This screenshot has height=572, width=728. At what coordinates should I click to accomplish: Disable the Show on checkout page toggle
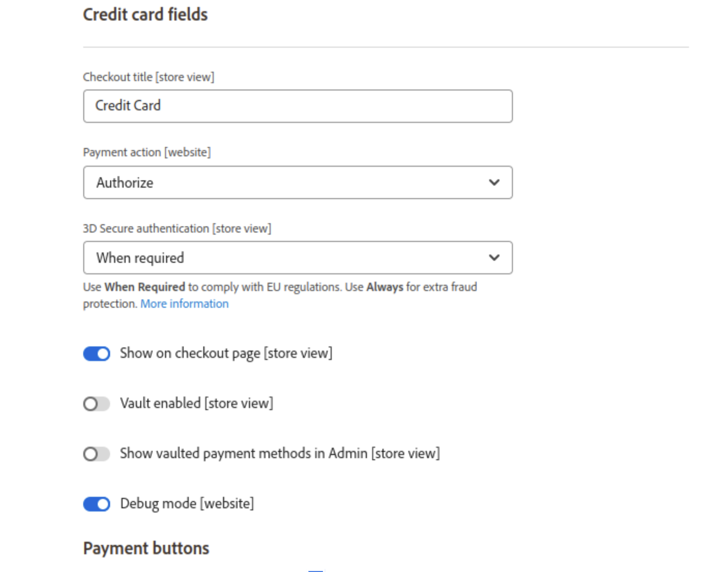(97, 353)
